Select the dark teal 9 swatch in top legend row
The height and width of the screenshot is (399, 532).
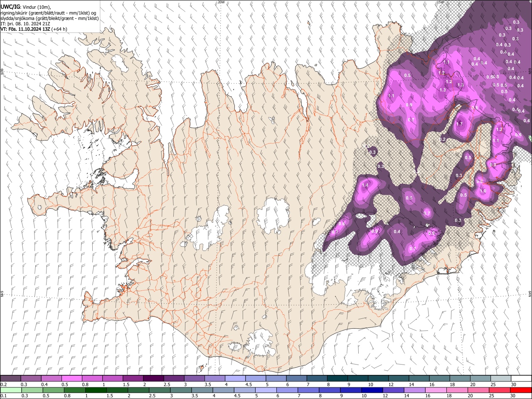(358, 379)
